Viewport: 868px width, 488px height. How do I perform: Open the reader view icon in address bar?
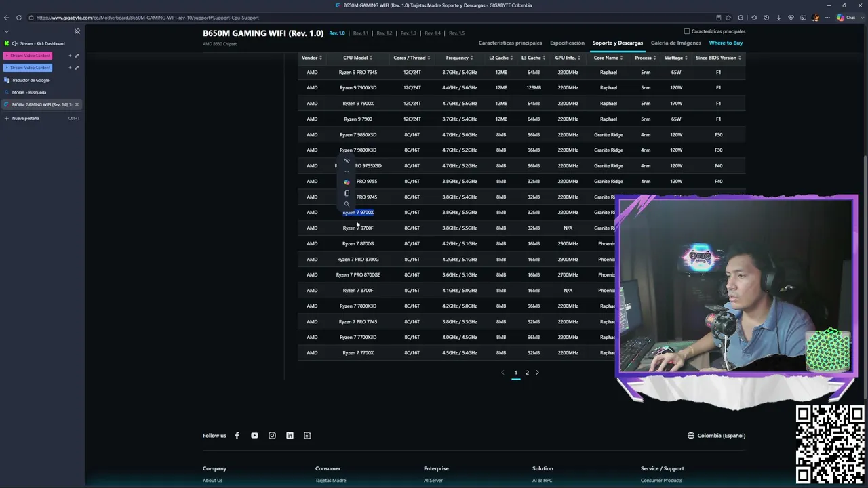coord(718,18)
